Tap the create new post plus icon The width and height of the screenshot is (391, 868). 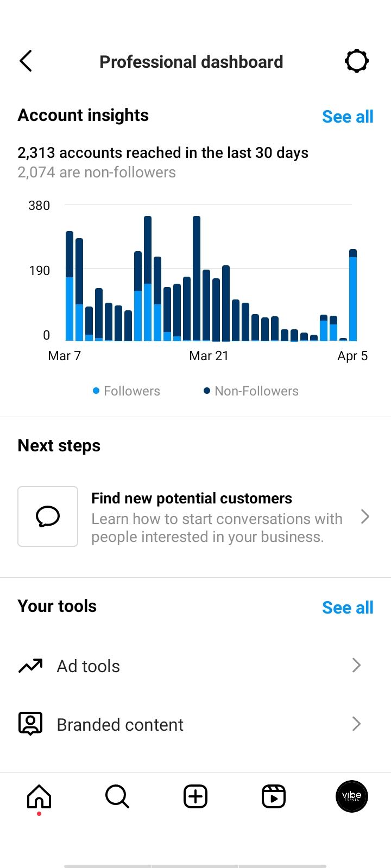pos(195,796)
